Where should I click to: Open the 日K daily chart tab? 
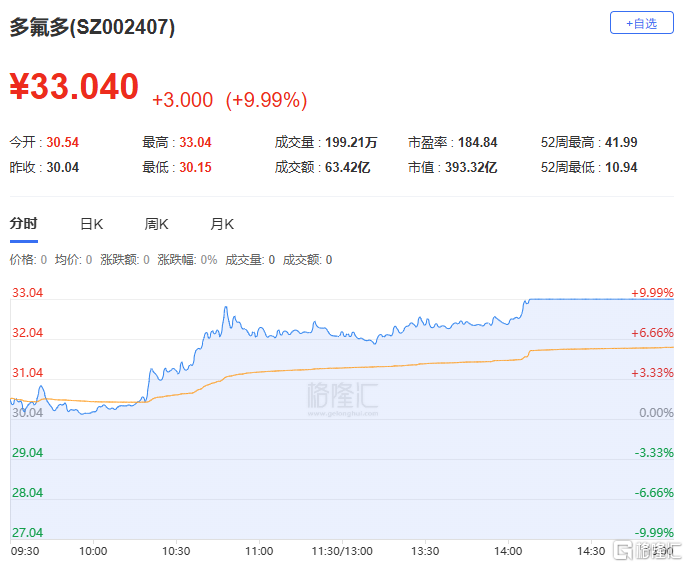point(92,224)
